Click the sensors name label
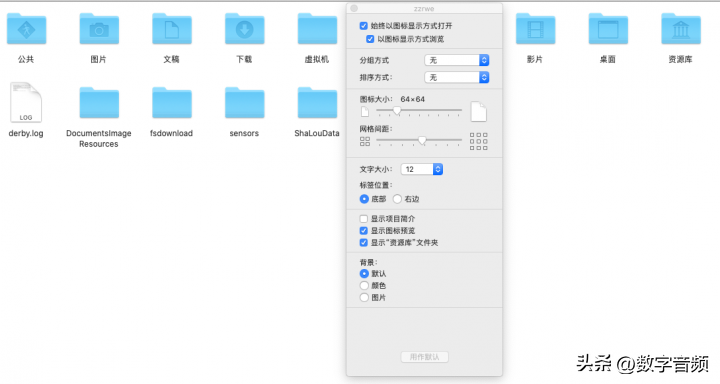 coord(244,133)
